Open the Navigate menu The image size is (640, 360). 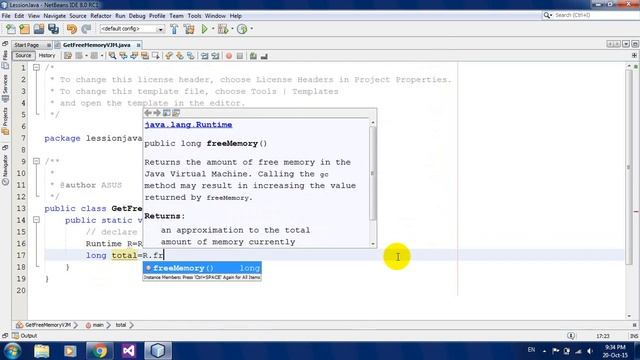55,16
